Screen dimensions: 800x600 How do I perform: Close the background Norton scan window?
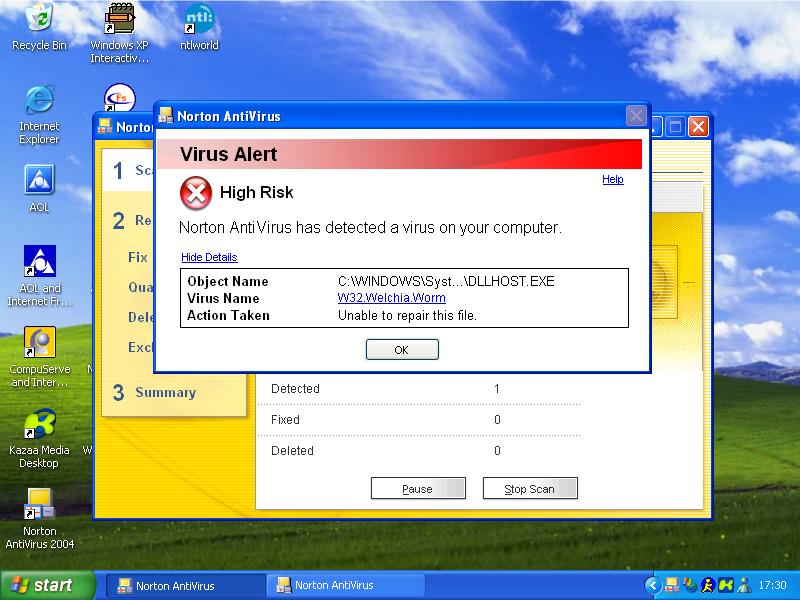coord(698,127)
